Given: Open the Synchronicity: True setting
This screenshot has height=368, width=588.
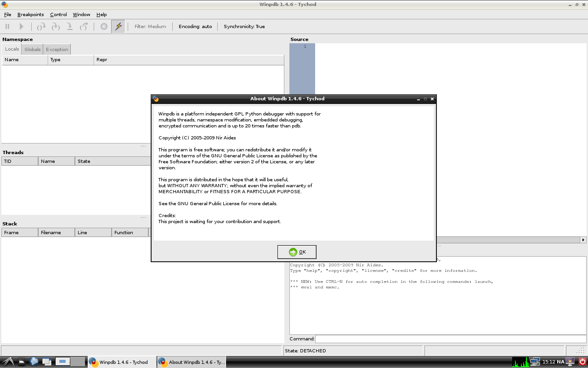Looking at the screenshot, I should pyautogui.click(x=244, y=27).
